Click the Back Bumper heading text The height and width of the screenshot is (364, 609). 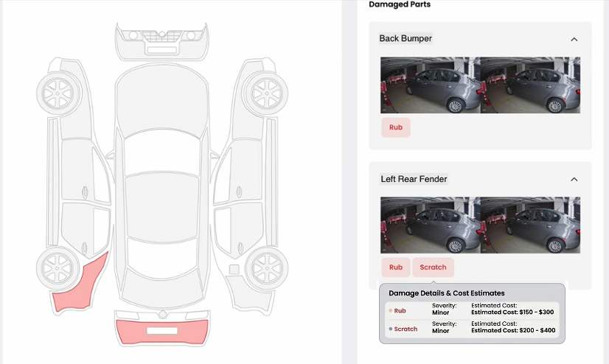(406, 38)
